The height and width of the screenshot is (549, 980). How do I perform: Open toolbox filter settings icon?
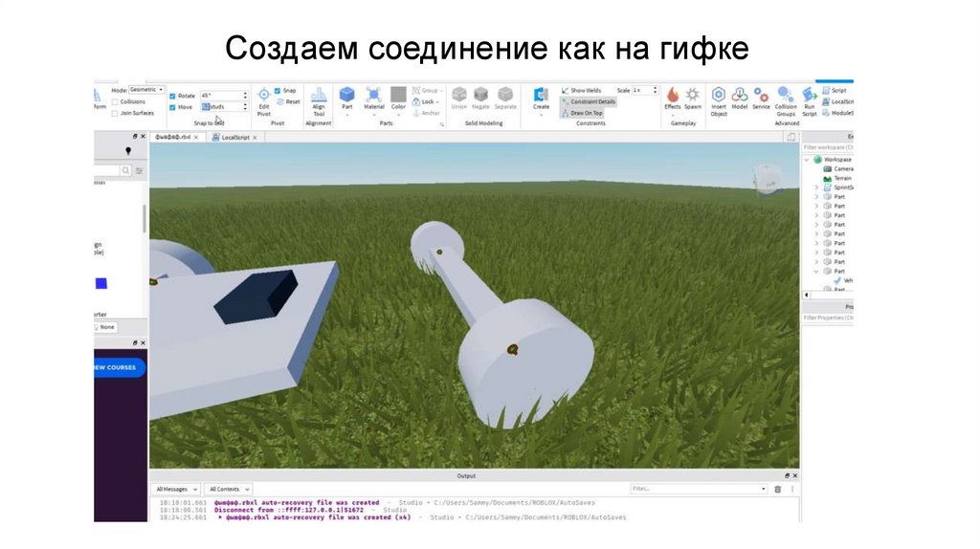coord(140,170)
